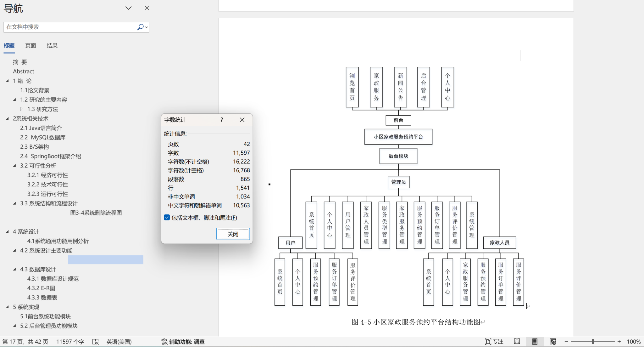The width and height of the screenshot is (644, 347).
Task: Switch to the 页面 tab
Action: point(31,46)
